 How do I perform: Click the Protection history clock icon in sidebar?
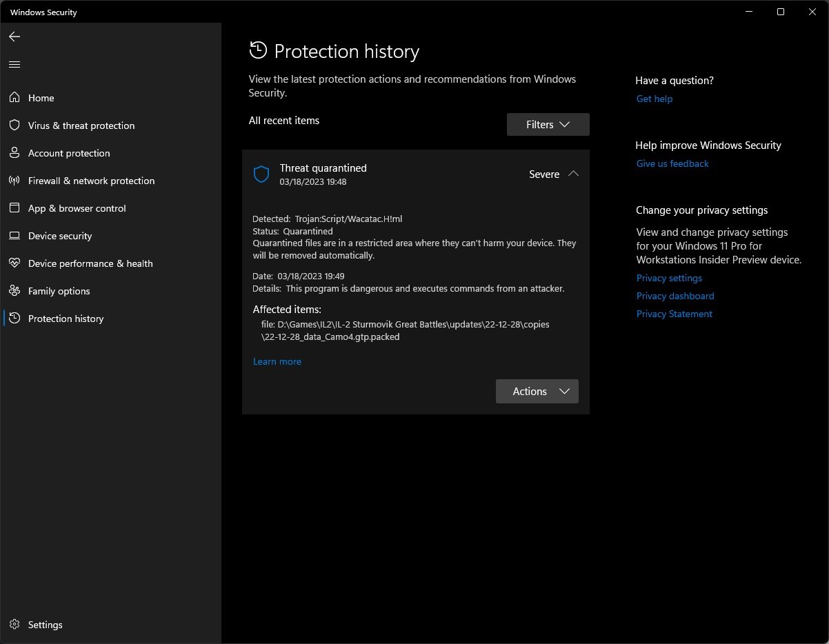[x=14, y=319]
